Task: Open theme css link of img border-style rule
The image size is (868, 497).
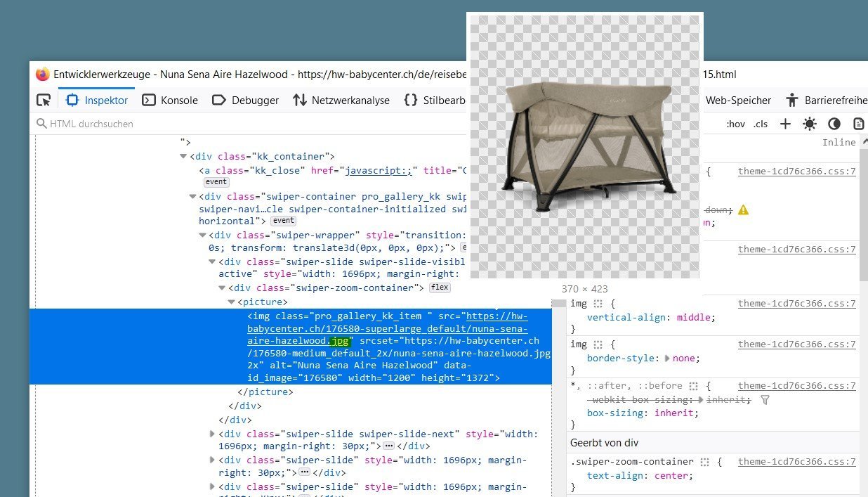Action: click(797, 344)
